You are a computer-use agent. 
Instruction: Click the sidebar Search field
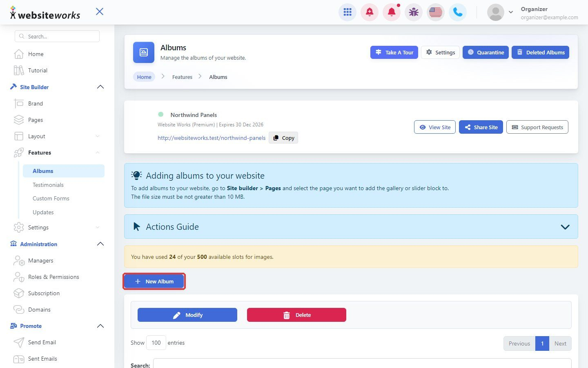57,36
